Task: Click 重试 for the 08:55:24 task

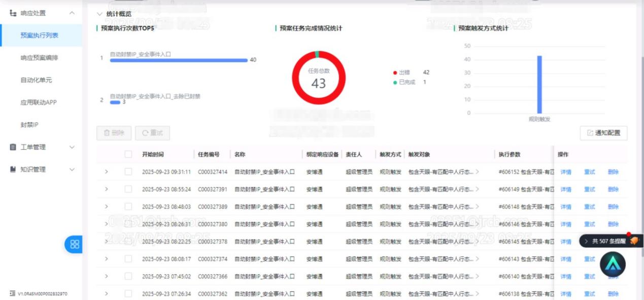Action: pos(589,189)
